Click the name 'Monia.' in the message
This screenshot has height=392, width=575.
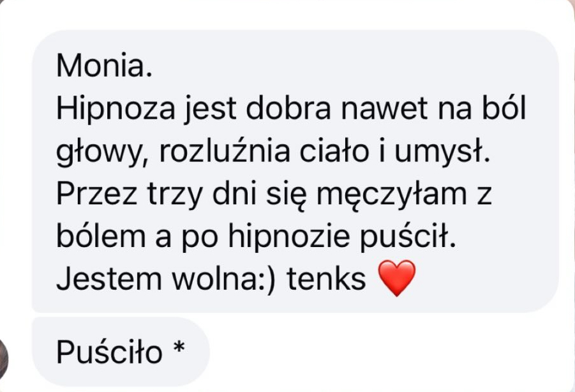104,66
